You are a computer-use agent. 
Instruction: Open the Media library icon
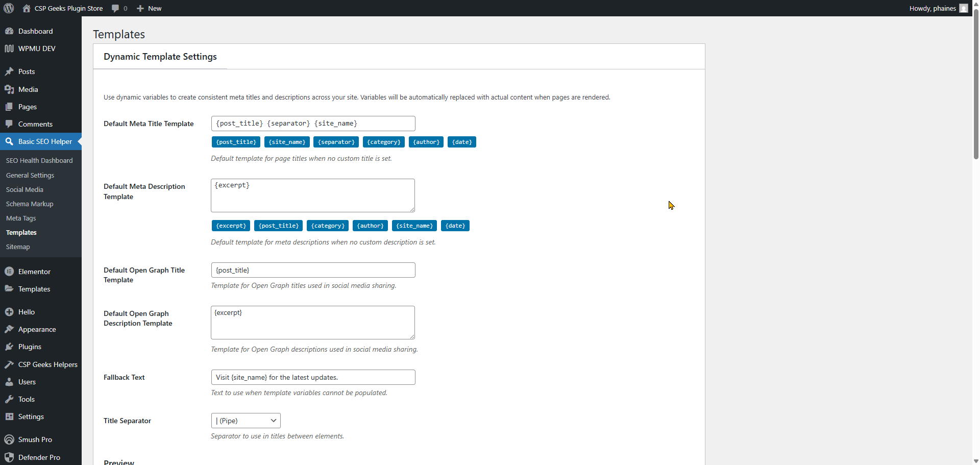pyautogui.click(x=9, y=89)
